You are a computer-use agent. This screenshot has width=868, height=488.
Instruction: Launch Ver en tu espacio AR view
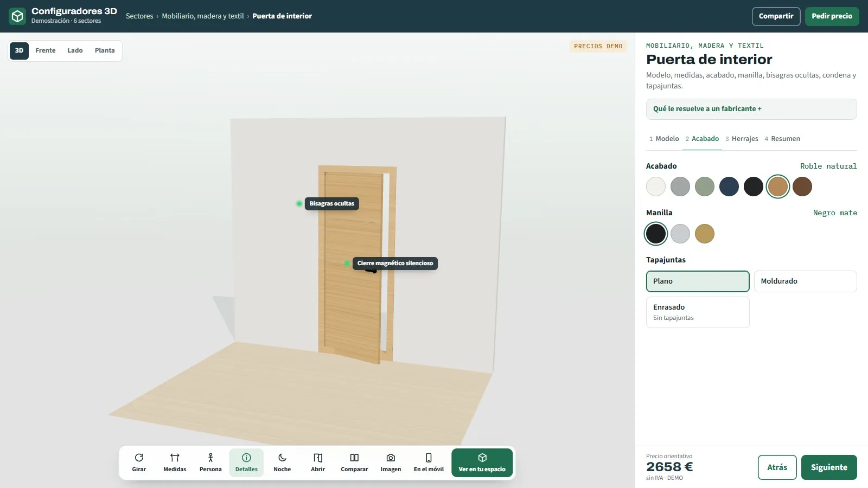point(482,463)
